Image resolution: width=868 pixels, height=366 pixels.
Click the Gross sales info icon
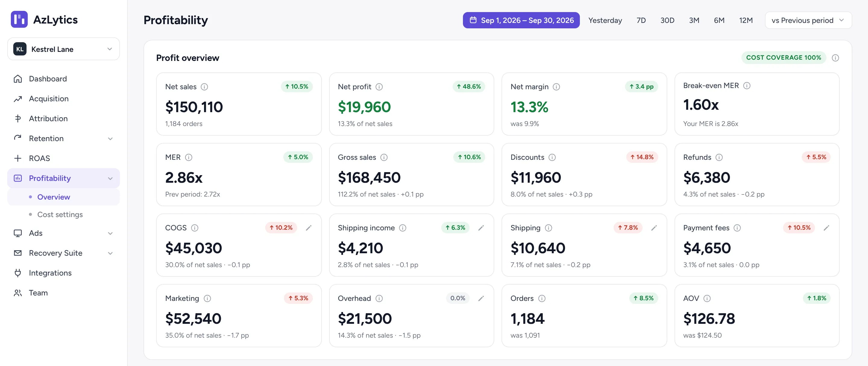(384, 157)
